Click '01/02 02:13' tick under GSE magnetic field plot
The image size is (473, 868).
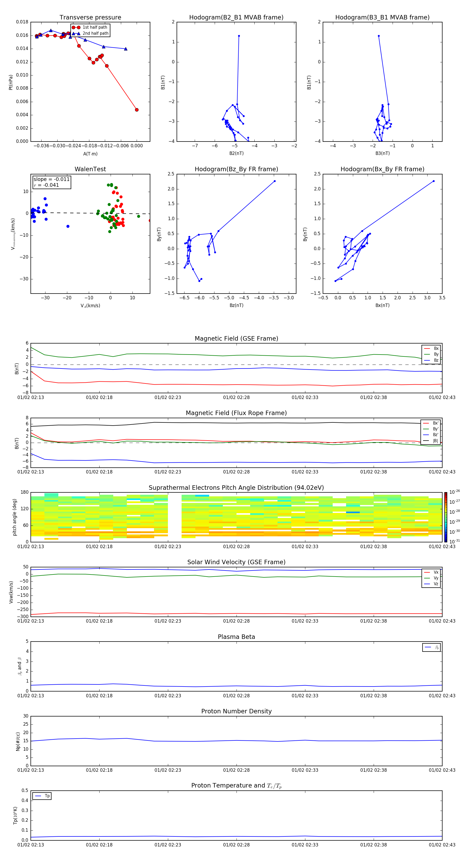coord(31,398)
